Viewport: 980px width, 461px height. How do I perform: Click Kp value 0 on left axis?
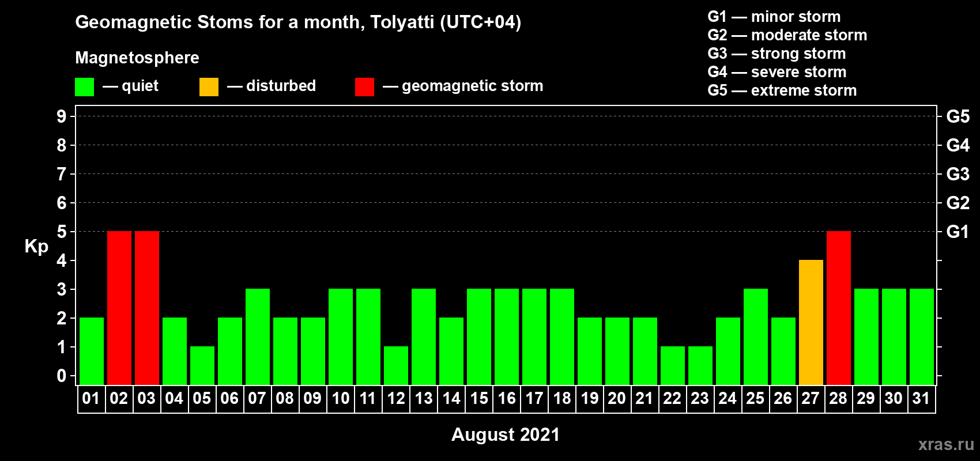pyautogui.click(x=62, y=376)
